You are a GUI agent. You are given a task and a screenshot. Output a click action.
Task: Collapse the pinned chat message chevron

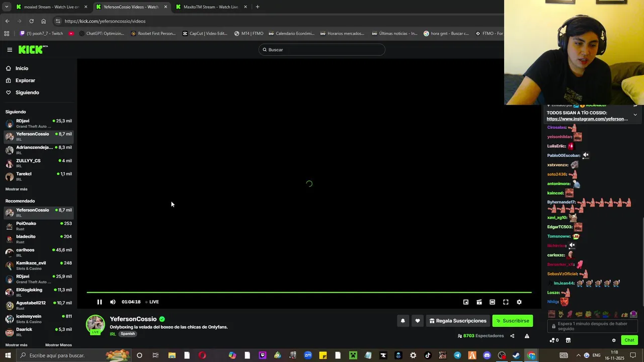click(635, 115)
